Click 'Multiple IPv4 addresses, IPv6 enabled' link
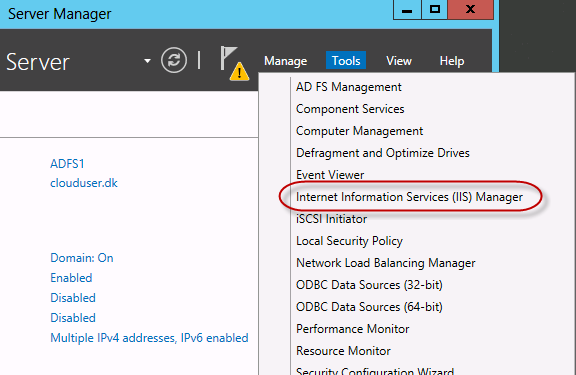This screenshot has height=375, width=576. [149, 338]
